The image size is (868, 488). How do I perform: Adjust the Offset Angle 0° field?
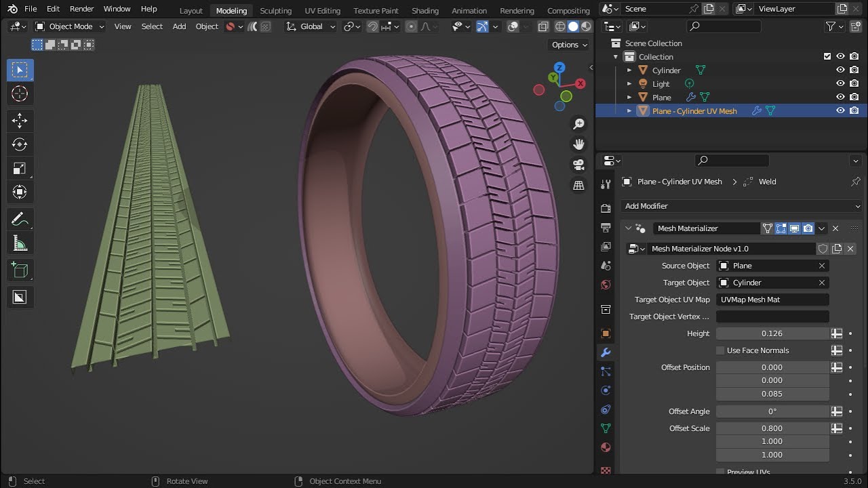[x=772, y=411]
